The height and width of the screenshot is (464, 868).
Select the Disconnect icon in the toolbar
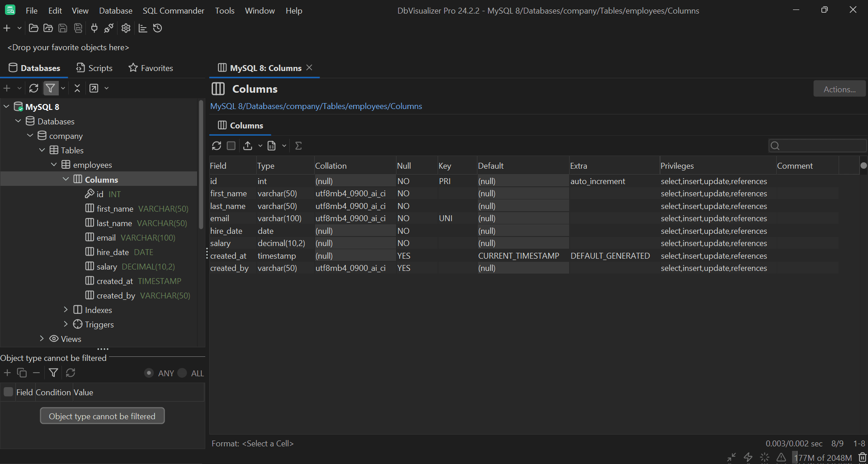coord(108,28)
